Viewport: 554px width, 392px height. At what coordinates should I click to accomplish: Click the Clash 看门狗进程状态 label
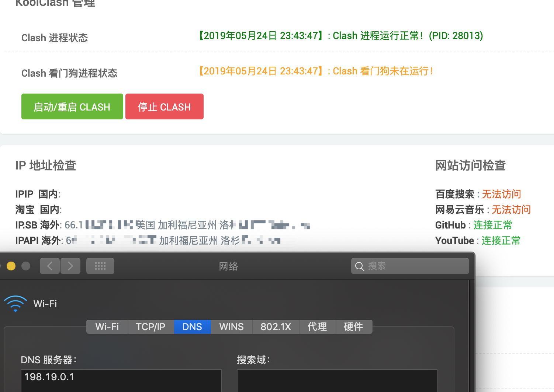tap(69, 73)
